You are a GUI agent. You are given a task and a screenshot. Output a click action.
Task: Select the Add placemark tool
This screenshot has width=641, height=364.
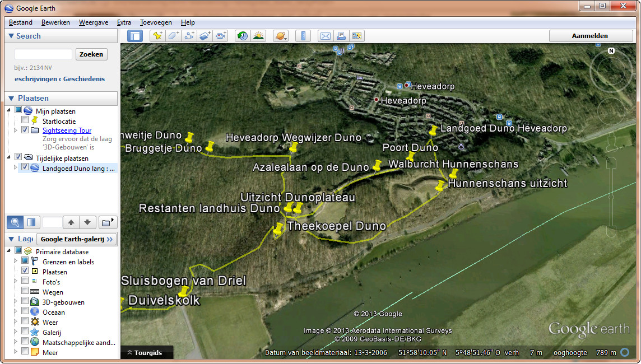159,35
